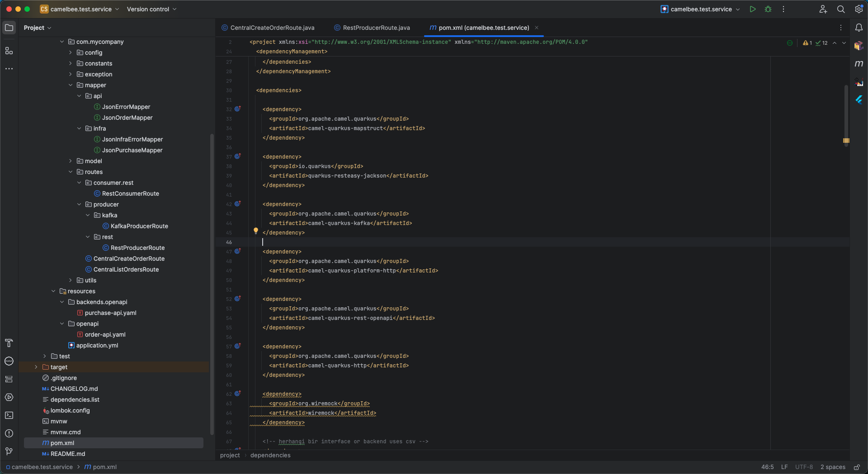Open the Problems tool window

[x=9, y=433]
